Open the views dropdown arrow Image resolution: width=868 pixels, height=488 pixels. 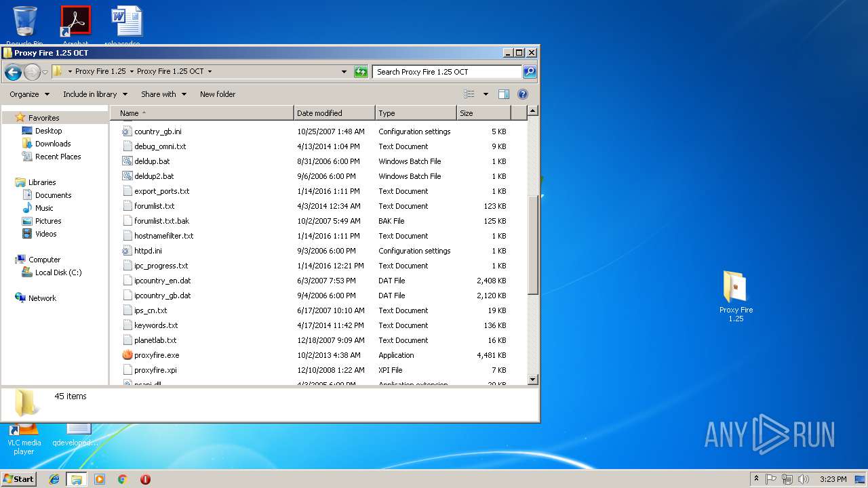pos(486,94)
